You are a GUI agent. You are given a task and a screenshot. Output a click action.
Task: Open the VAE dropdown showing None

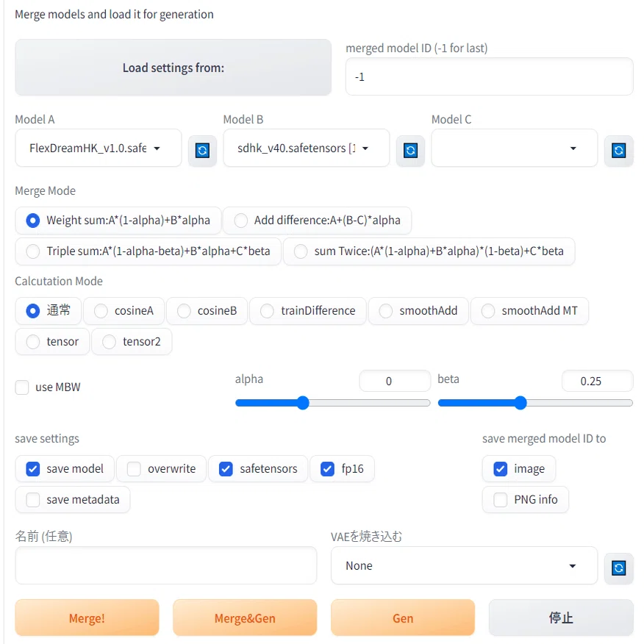[x=464, y=565]
